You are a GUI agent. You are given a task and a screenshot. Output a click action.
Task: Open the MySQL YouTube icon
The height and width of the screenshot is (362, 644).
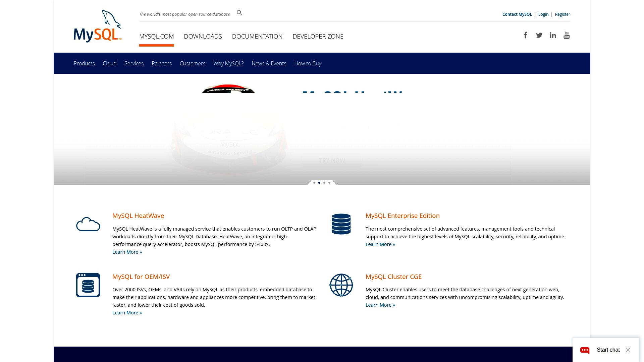567,35
